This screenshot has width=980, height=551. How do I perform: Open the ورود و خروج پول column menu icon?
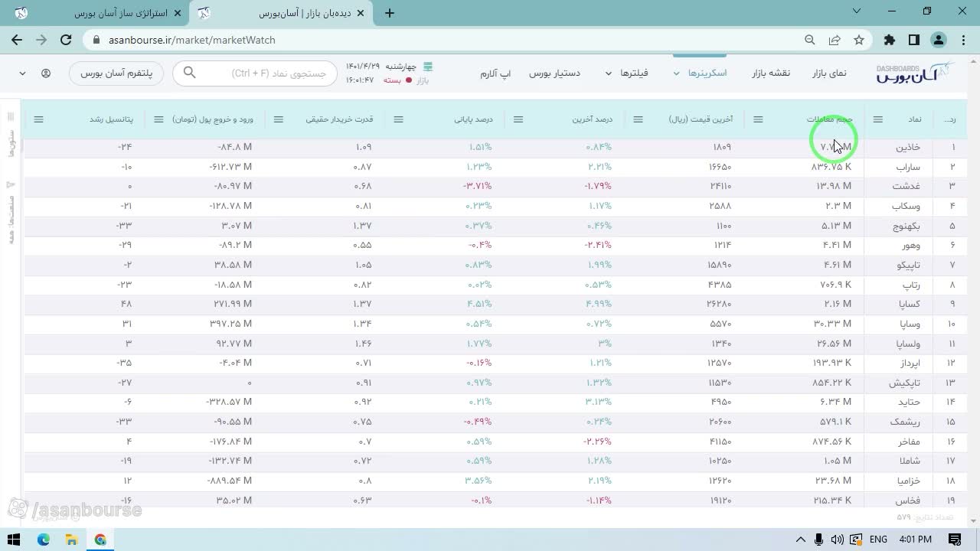point(158,119)
